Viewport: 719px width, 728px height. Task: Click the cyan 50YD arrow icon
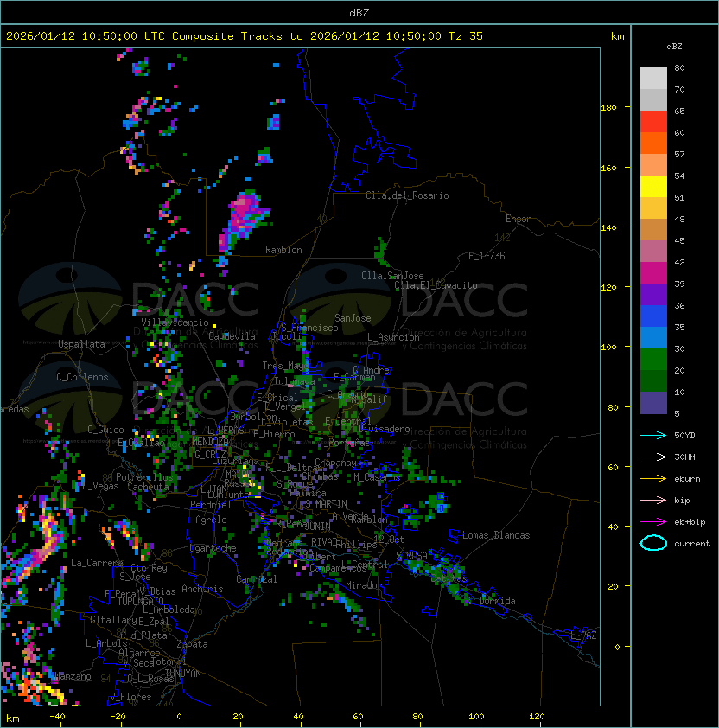pyautogui.click(x=653, y=435)
